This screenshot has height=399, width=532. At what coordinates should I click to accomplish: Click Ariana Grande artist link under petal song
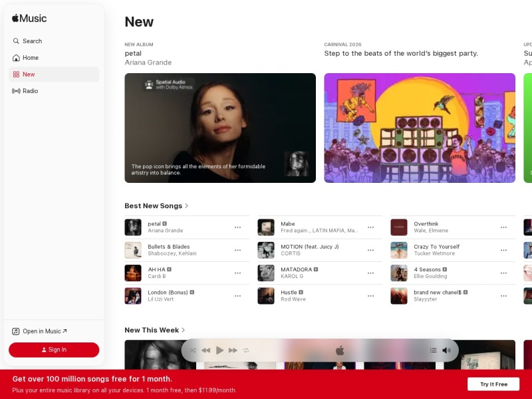(166, 231)
